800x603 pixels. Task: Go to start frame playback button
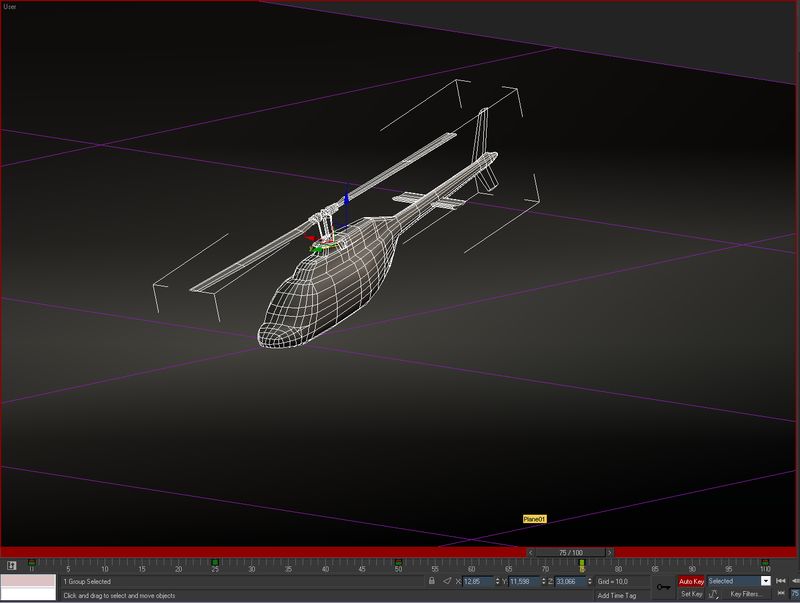(780, 581)
